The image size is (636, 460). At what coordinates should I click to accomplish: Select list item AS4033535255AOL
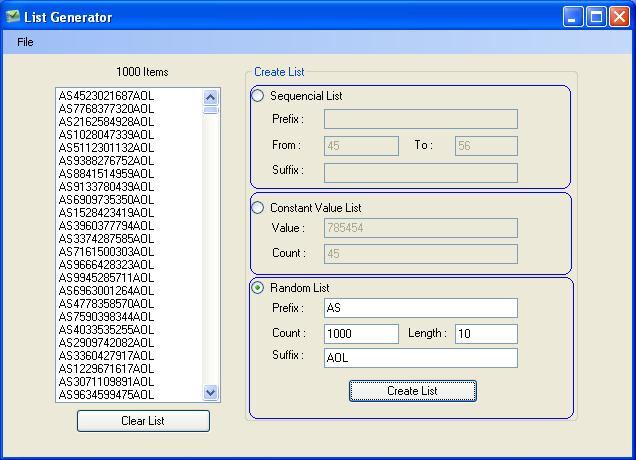(x=106, y=329)
